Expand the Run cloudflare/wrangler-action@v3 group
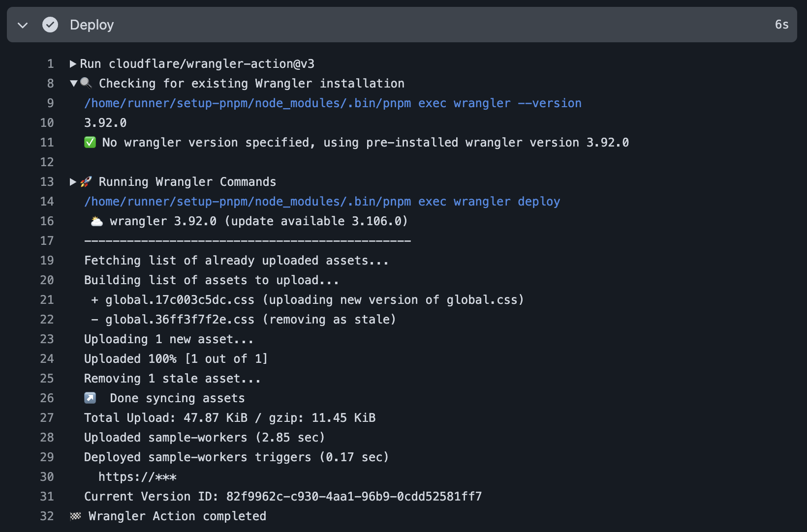The width and height of the screenshot is (807, 532). pyautogui.click(x=73, y=64)
